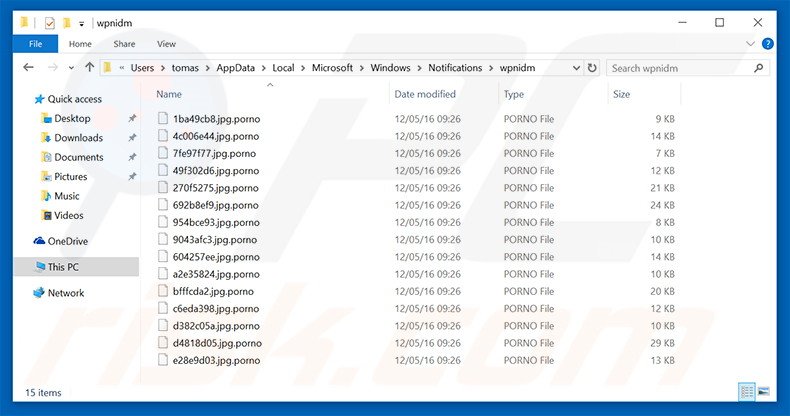Open Videos in the navigation pane
Screen dimensions: 790x416
pyautogui.click(x=62, y=216)
